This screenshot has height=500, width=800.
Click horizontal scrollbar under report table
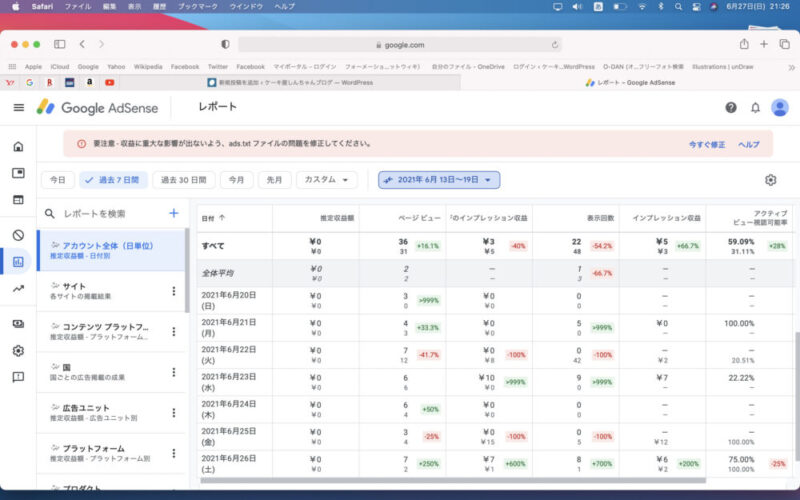453,480
